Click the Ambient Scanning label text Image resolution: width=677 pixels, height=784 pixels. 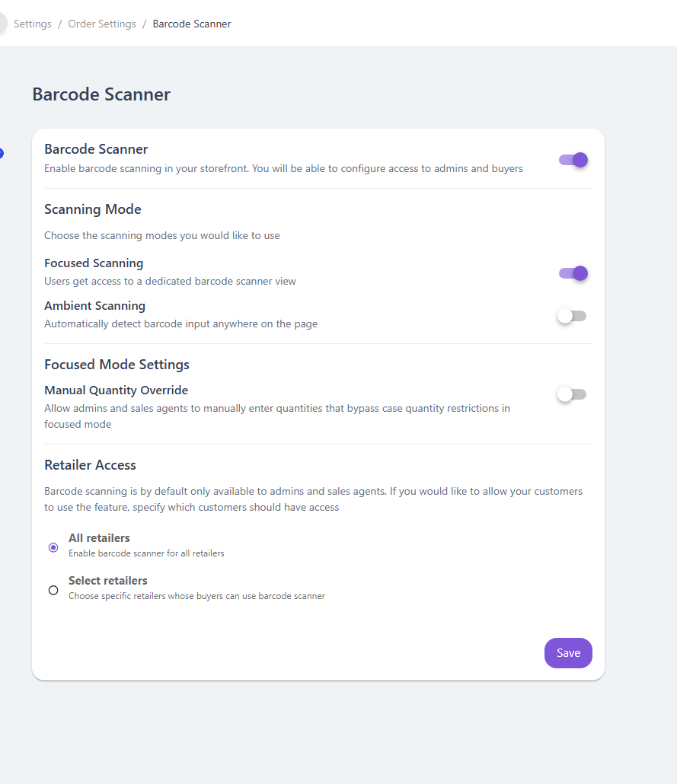(94, 306)
